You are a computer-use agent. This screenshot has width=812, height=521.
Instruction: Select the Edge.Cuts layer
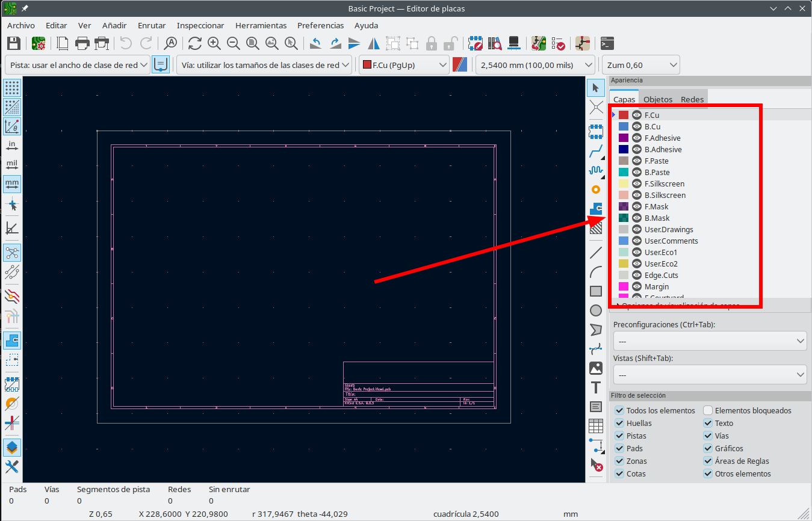click(661, 275)
